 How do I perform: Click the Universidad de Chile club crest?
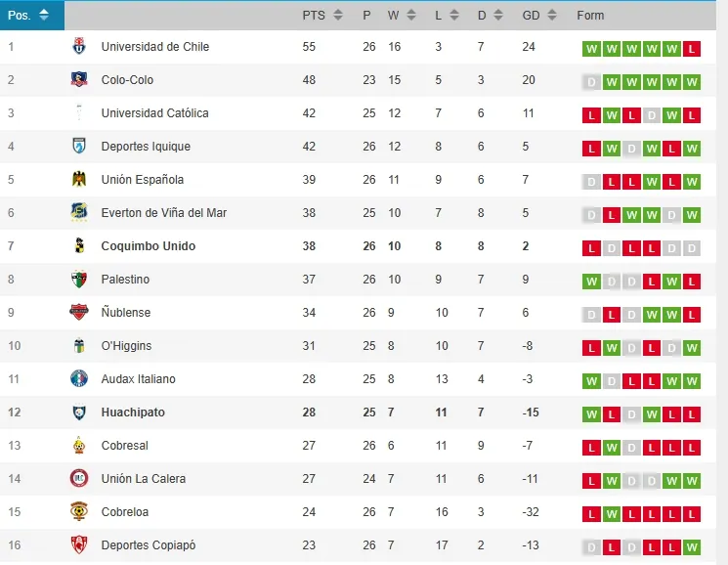(x=79, y=47)
